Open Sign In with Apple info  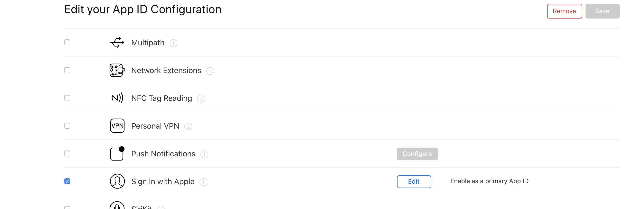tap(203, 182)
